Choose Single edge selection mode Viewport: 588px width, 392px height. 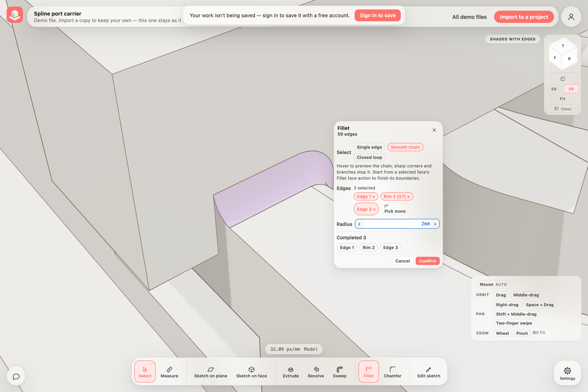(x=369, y=147)
